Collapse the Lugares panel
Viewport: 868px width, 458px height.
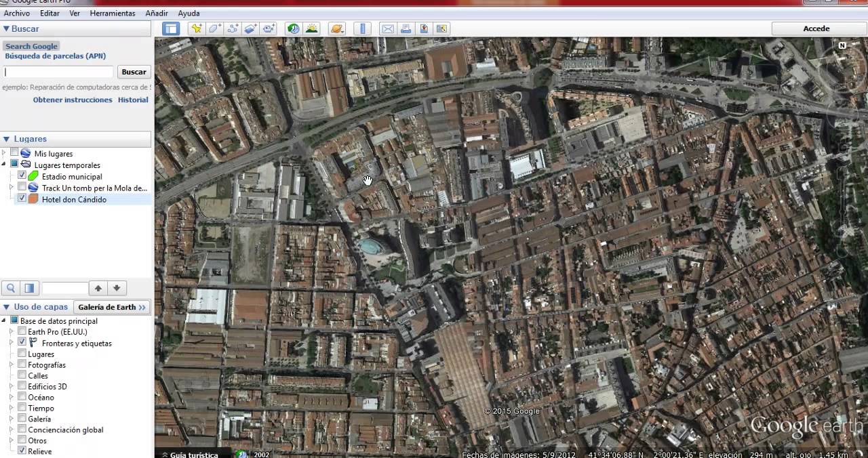6,139
